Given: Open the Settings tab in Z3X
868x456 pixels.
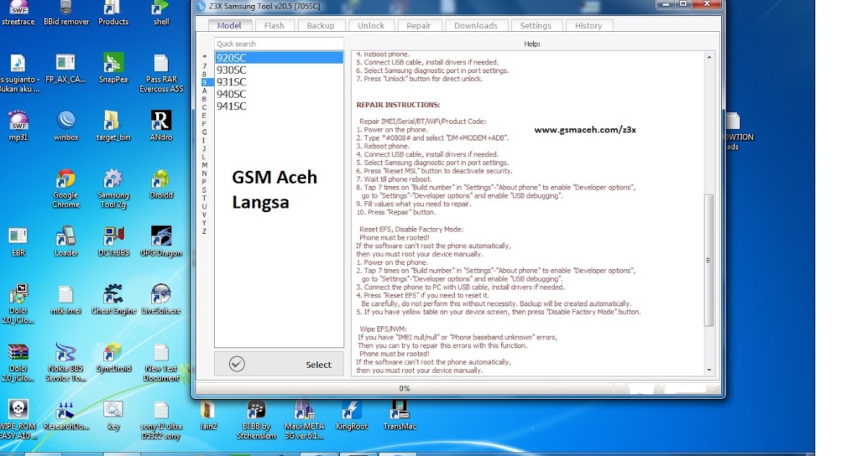Looking at the screenshot, I should pos(536,25).
